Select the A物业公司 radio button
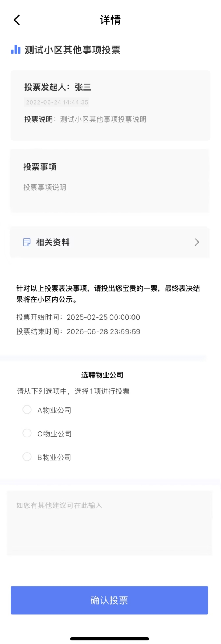221x644 pixels. coord(27,410)
